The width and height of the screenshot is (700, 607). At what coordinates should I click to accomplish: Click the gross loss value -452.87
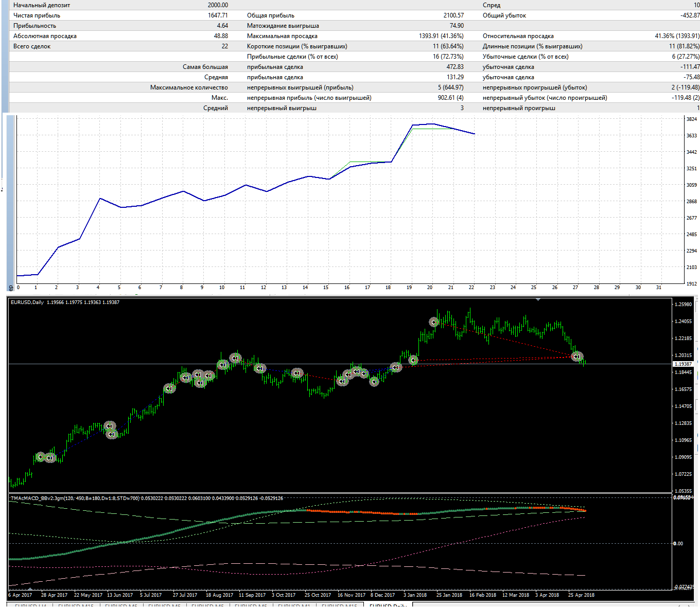point(690,15)
